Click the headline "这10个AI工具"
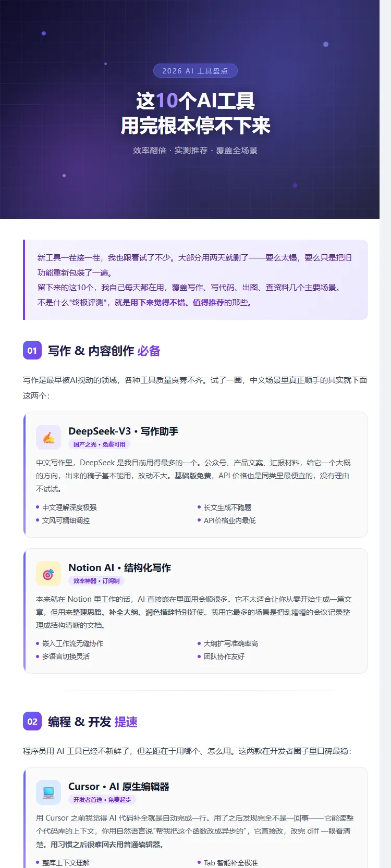 (195, 101)
